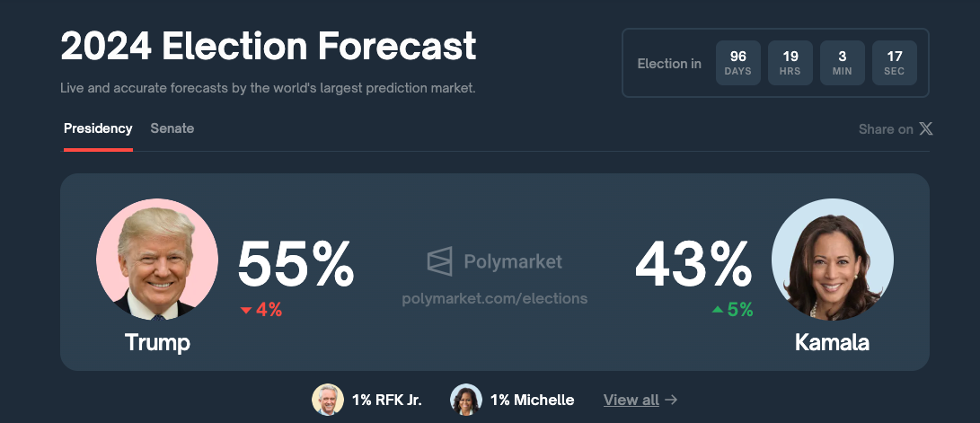Click Kamala's circular portrait
Image resolution: width=980 pixels, height=423 pixels.
point(832,260)
